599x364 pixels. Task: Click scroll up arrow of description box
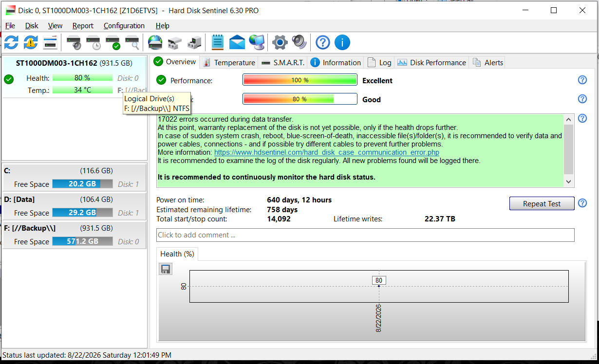tap(568, 120)
